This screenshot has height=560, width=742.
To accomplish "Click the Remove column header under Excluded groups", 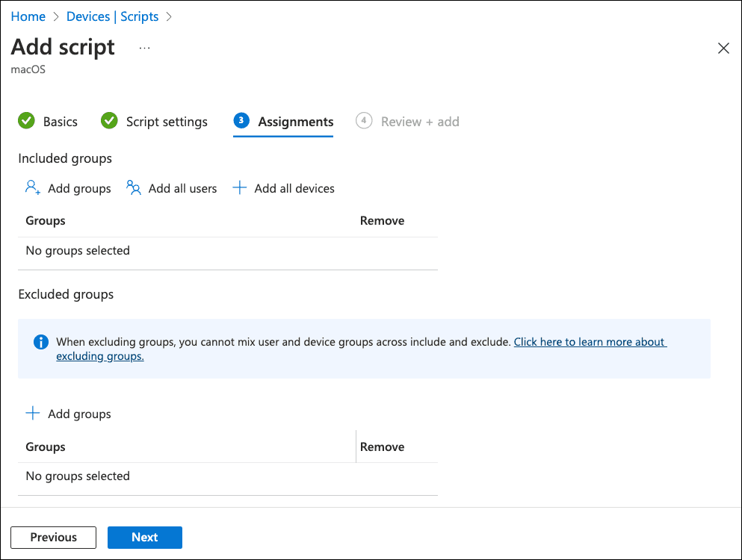I will [382, 446].
